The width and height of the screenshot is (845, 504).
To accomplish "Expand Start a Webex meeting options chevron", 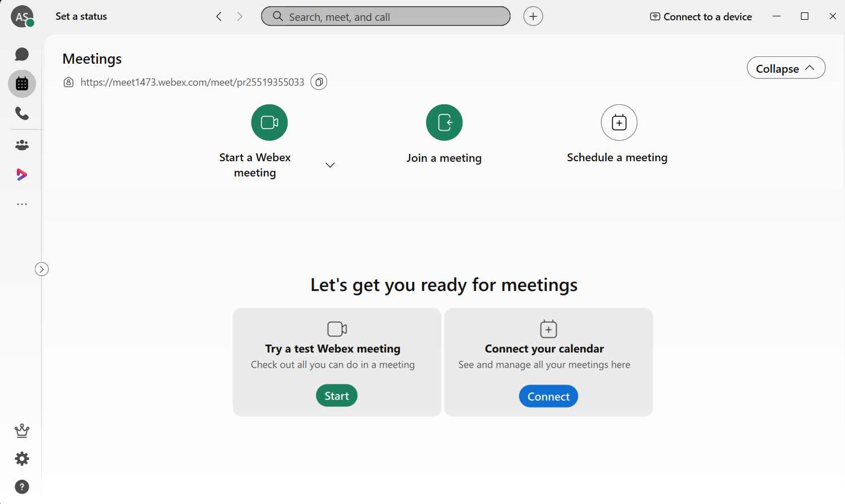I will (330, 165).
